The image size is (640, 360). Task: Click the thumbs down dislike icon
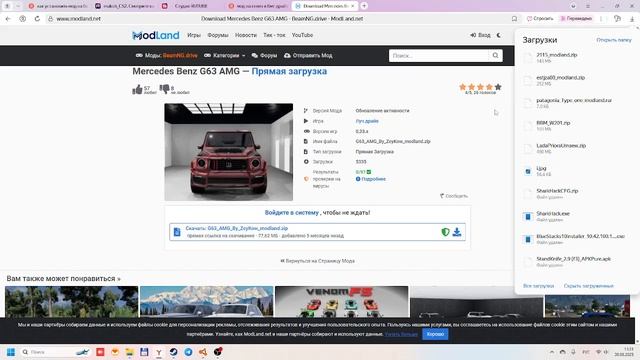(164, 89)
